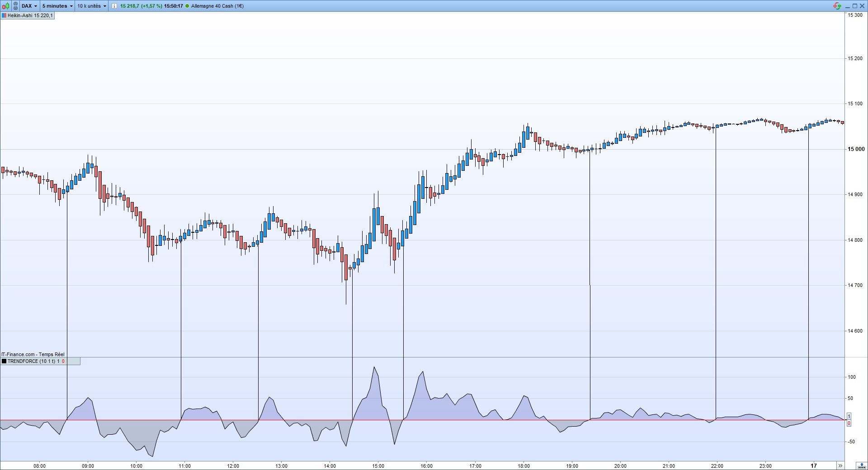This screenshot has height=470, width=868.
Task: Click the Heikin-Ashi color swatch
Action: pyautogui.click(x=4, y=16)
